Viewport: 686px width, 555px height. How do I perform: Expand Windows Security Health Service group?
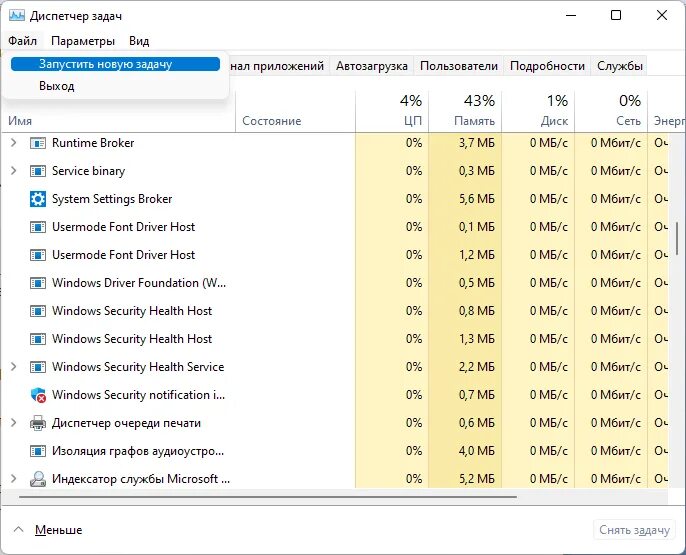pyautogui.click(x=14, y=367)
